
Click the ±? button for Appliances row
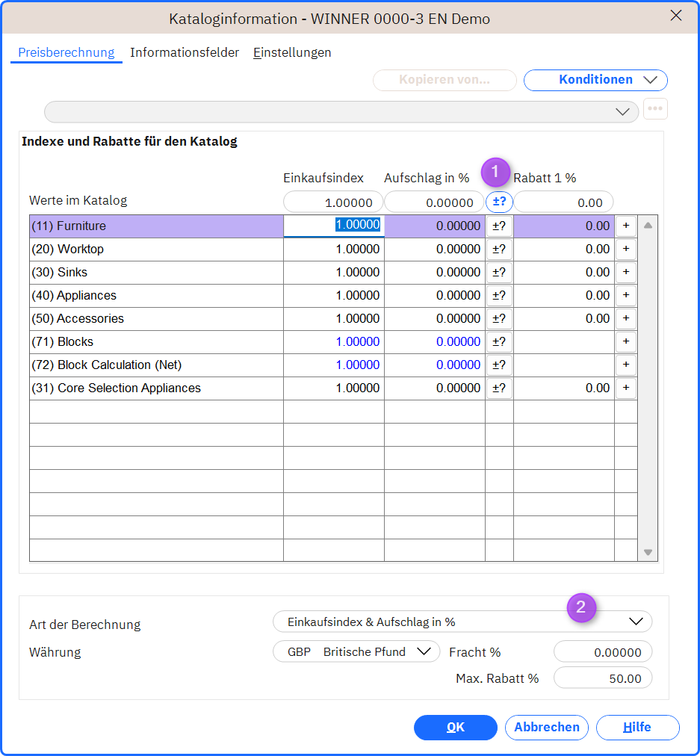tap(499, 296)
